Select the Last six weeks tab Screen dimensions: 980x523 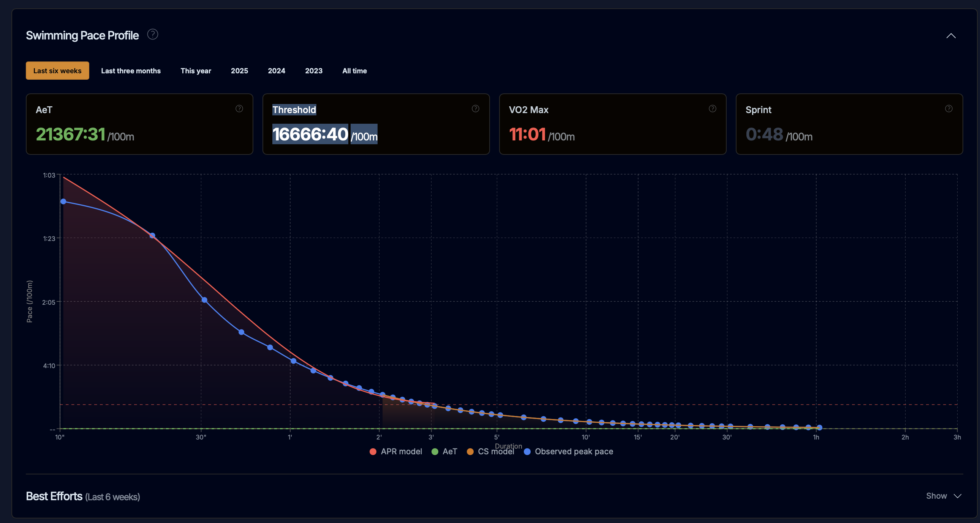pos(57,71)
